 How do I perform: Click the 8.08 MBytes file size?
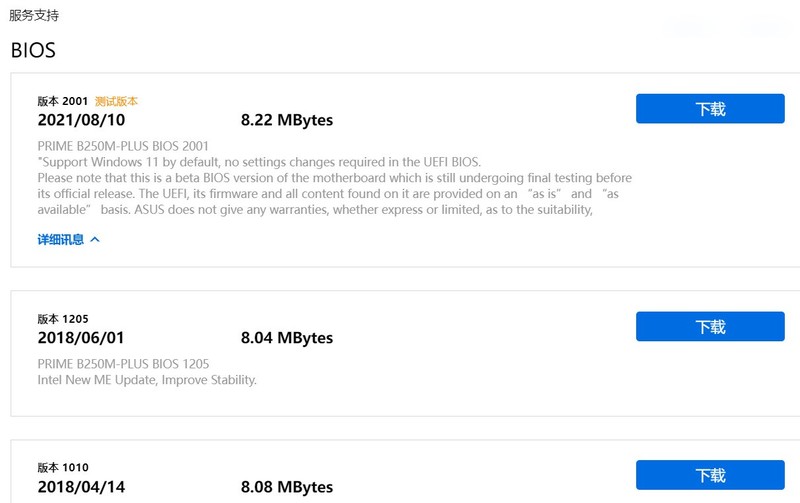coord(287,487)
